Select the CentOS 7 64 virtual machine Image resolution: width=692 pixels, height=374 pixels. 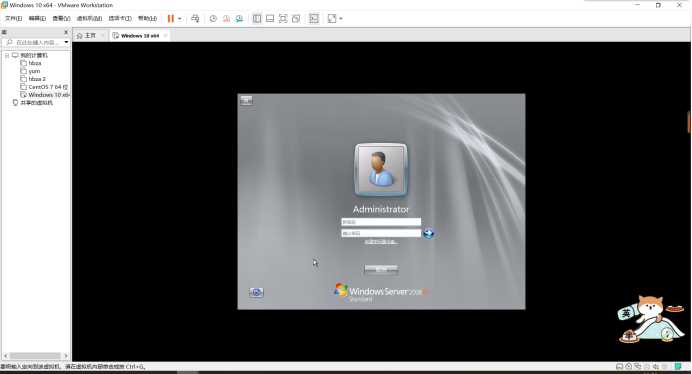point(48,87)
